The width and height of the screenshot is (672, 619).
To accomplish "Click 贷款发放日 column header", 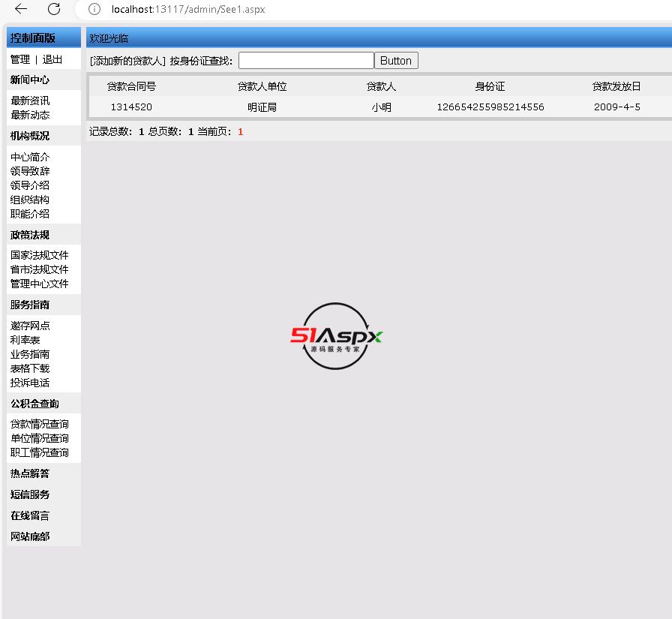I will tap(616, 86).
